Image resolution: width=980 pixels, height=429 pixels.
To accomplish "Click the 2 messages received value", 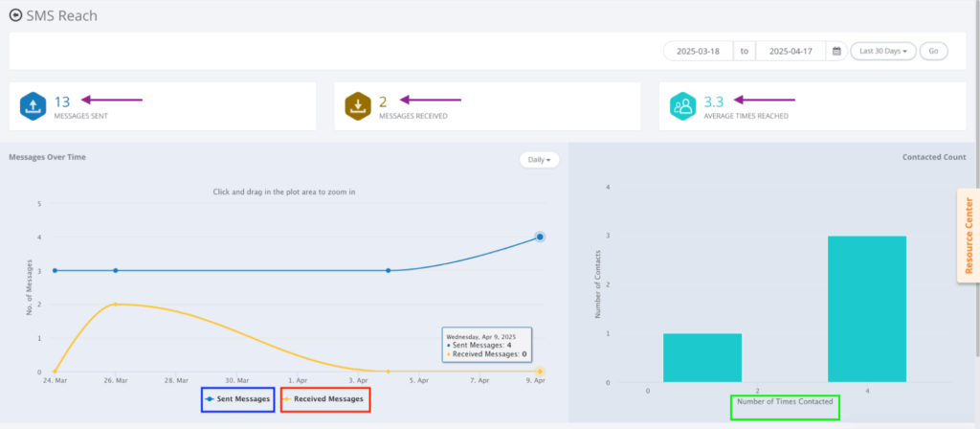I will point(383,102).
